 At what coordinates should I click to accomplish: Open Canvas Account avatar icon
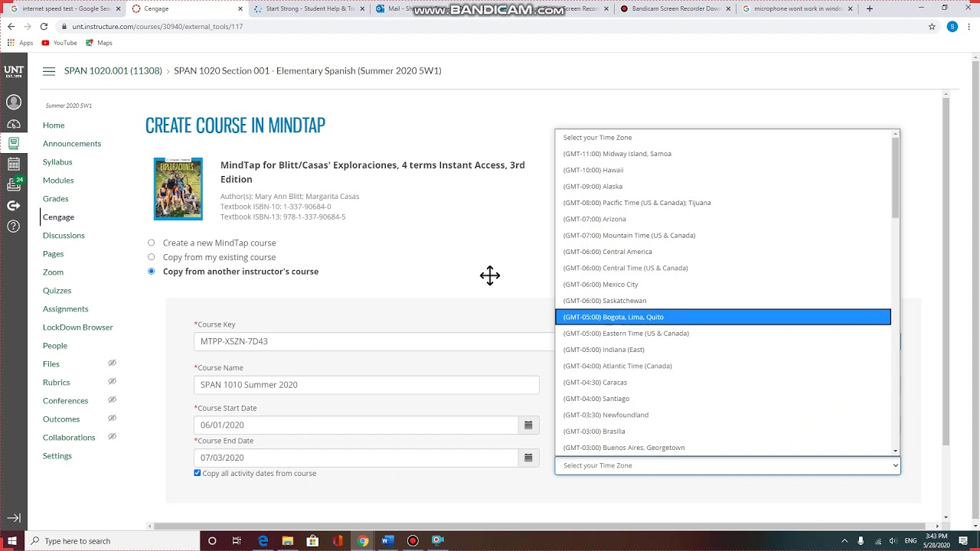point(14,102)
